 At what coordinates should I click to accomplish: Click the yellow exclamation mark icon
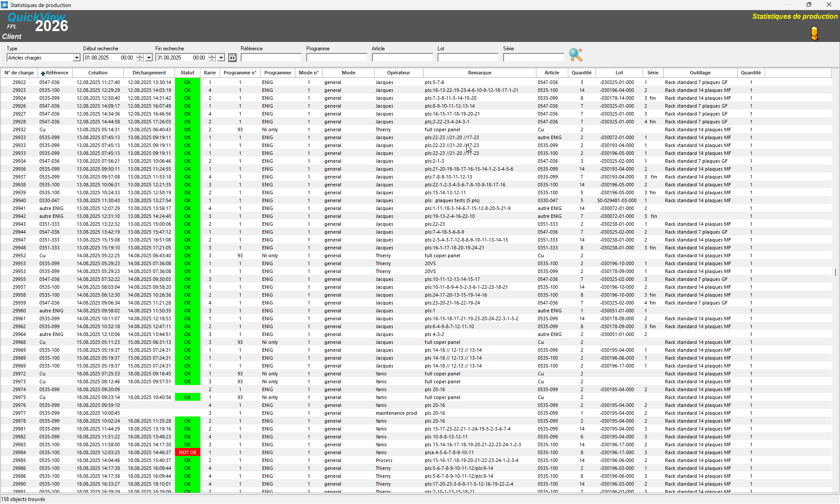coord(814,33)
